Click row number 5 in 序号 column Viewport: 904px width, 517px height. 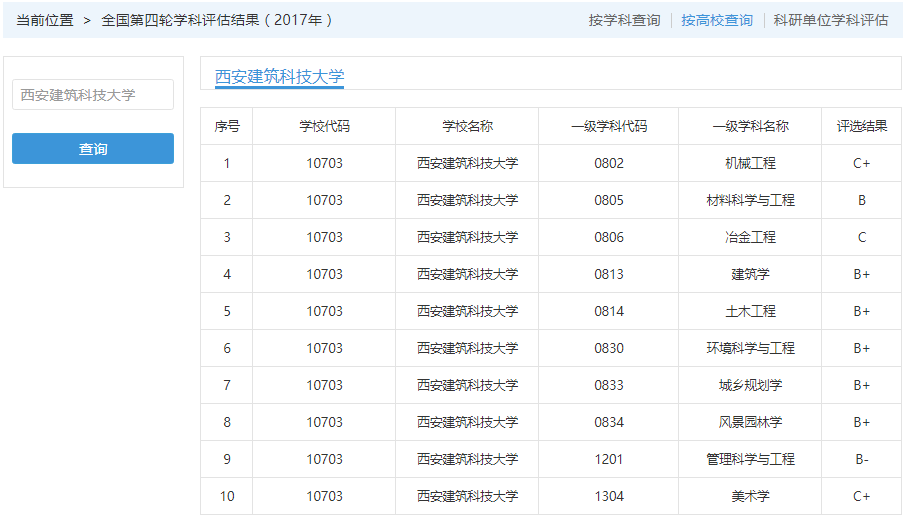coord(227,311)
